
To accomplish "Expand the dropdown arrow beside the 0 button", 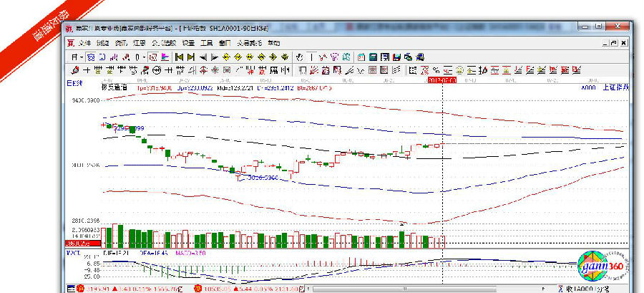I will [145, 57].
